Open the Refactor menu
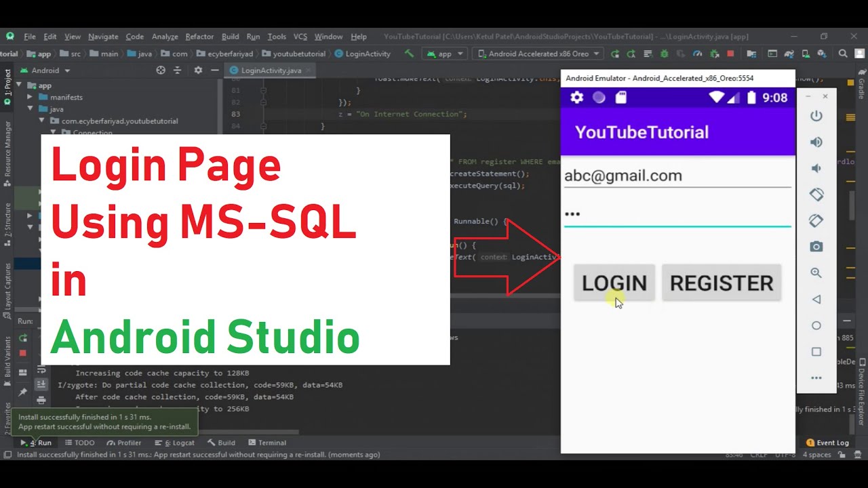868x488 pixels. coord(199,37)
